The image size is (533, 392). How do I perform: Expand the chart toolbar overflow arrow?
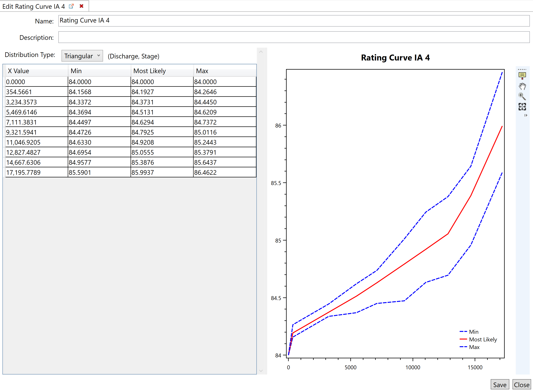526,115
